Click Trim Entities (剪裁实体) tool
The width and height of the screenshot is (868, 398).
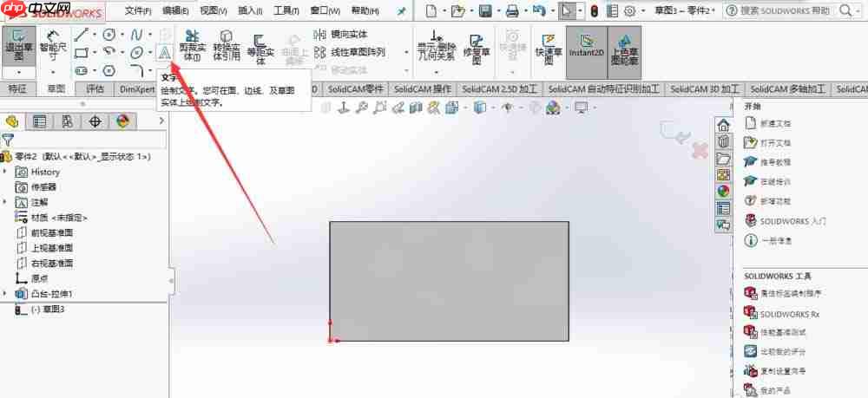click(x=192, y=45)
